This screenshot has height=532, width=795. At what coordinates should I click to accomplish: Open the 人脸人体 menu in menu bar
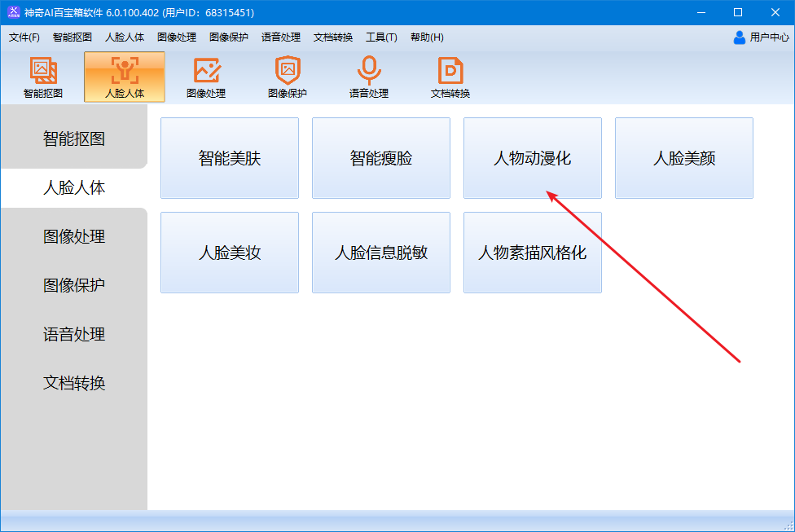pyautogui.click(x=125, y=37)
